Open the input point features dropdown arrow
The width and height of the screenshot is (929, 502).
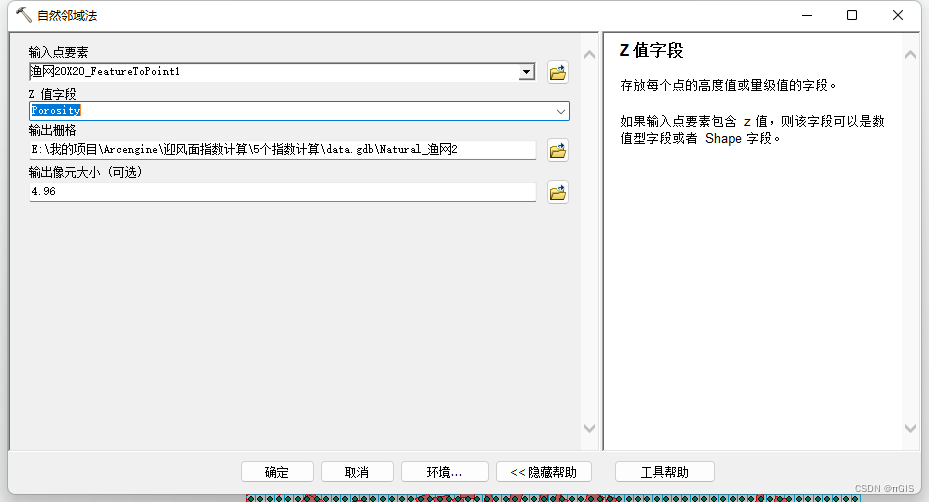(526, 72)
